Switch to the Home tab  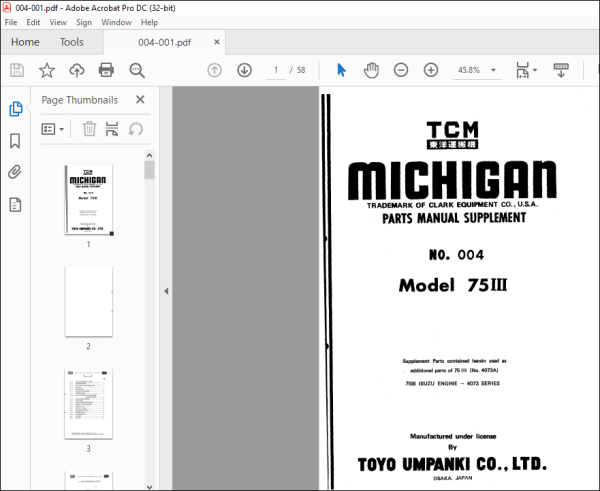25,42
